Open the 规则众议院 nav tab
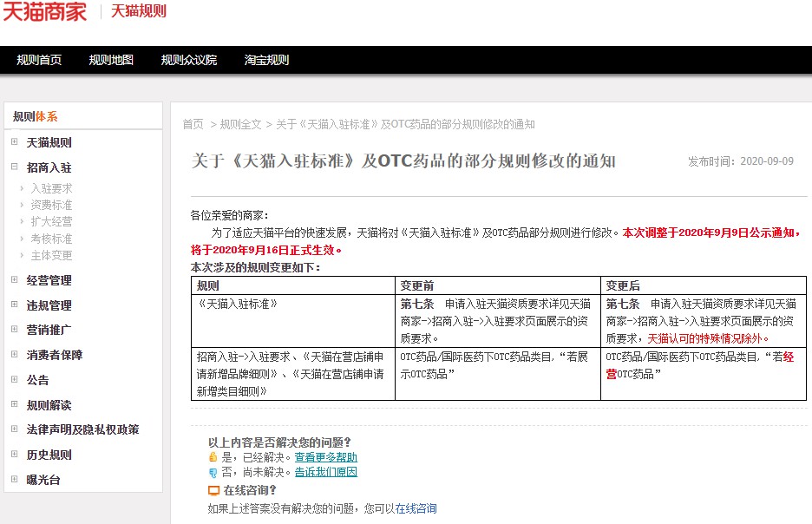Screen dimensions: 812x524 pos(188,60)
